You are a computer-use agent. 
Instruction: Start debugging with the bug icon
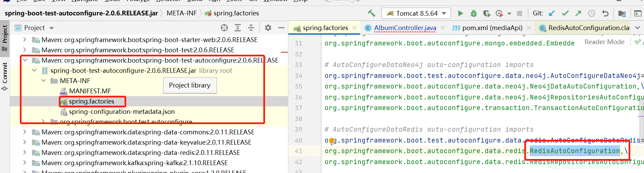(x=473, y=13)
